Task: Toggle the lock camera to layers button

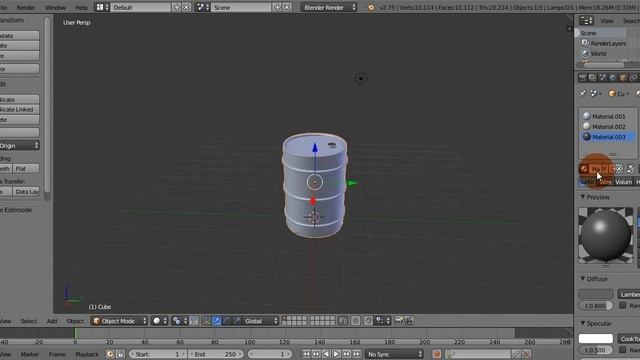Action: pyautogui.click(x=343, y=321)
